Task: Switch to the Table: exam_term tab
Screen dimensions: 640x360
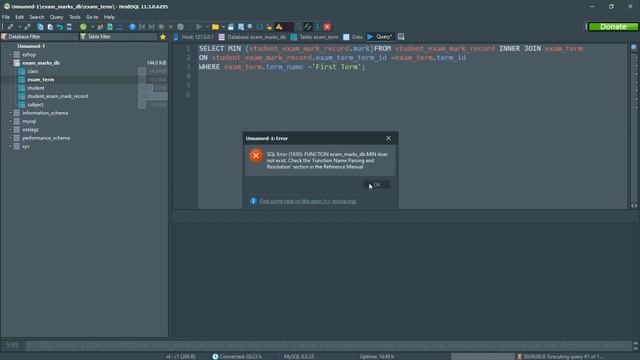Action: pyautogui.click(x=314, y=37)
